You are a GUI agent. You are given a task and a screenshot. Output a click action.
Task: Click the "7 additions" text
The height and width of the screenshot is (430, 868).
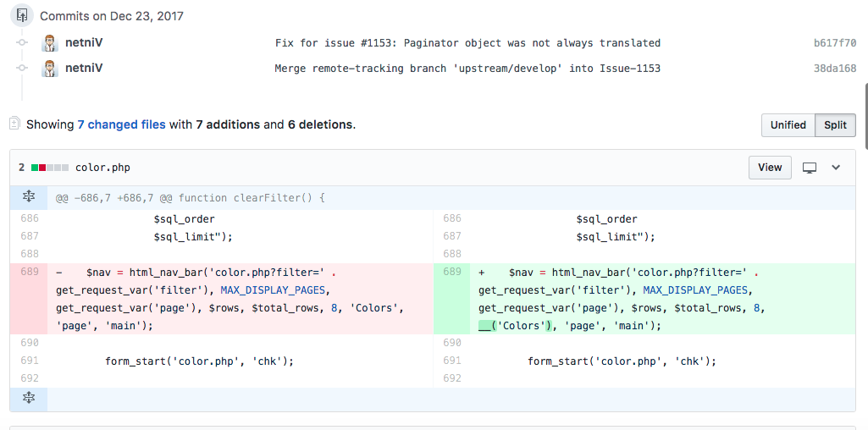coord(228,124)
